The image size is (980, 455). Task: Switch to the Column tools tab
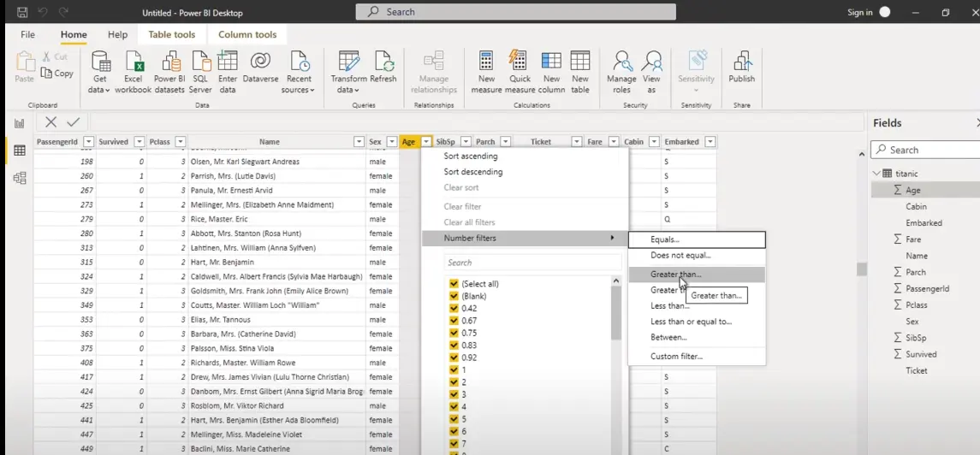247,35
